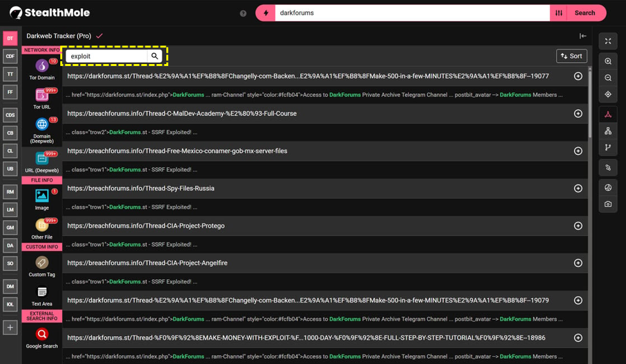This screenshot has width=626, height=364.
Task: Click the lightning bolt quick search icon
Action: click(x=266, y=13)
